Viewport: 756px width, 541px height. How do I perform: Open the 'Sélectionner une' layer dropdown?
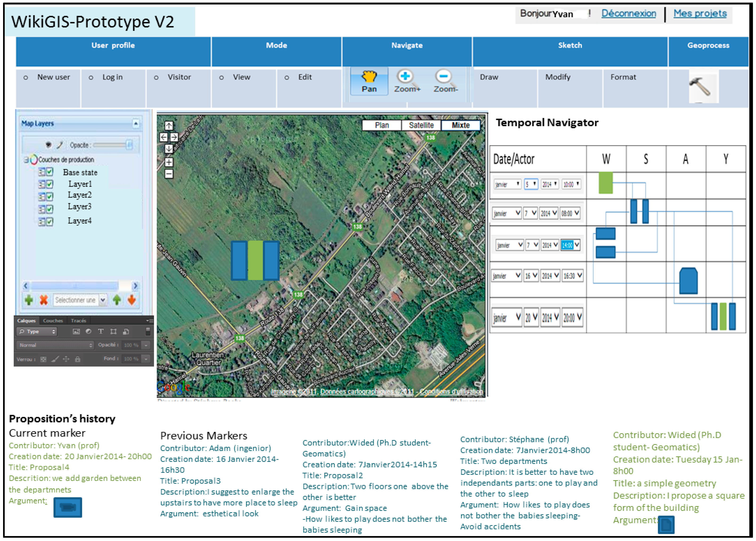click(x=103, y=300)
